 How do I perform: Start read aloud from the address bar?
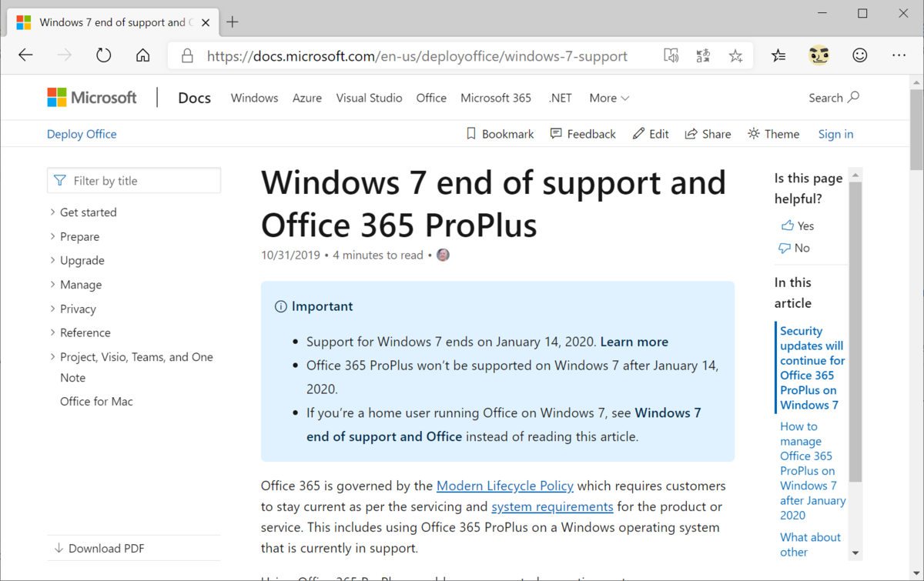tap(671, 55)
